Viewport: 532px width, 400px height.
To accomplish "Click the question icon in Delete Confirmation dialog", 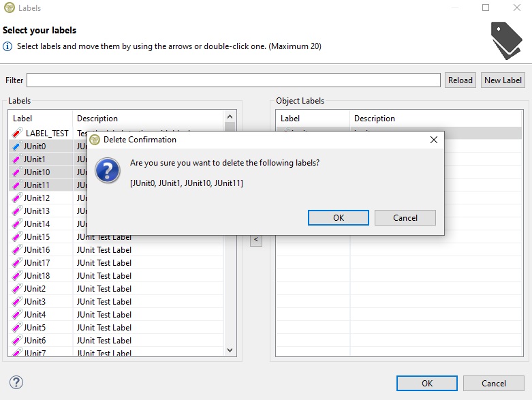I will click(108, 170).
